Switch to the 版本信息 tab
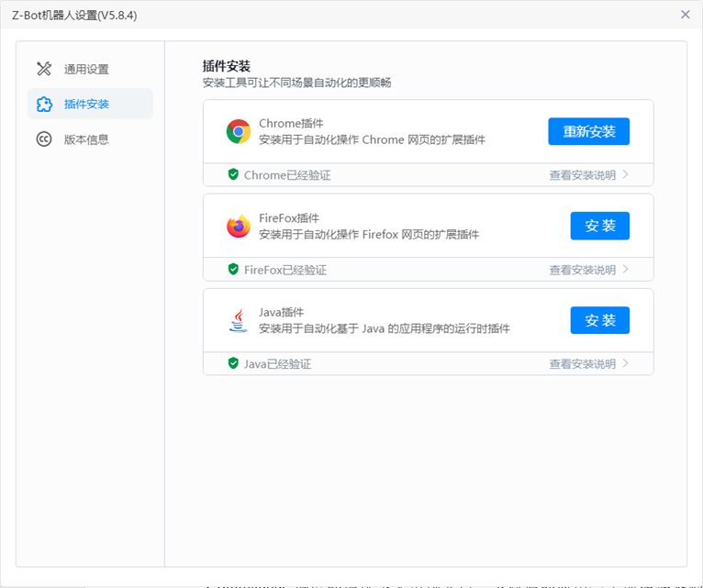703x588 pixels. click(x=86, y=140)
